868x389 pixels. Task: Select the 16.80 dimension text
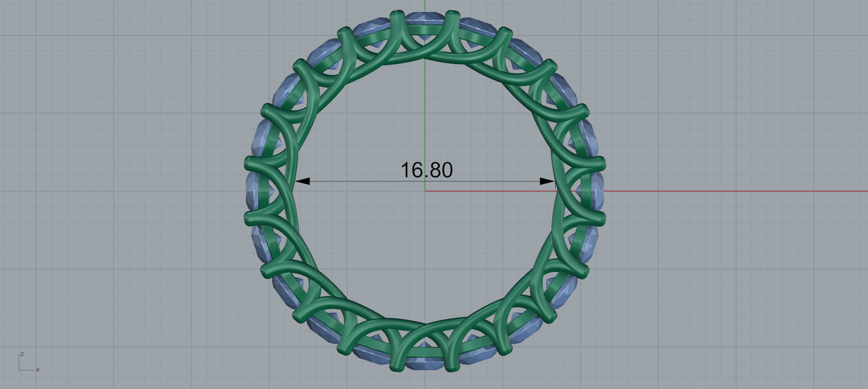click(427, 170)
